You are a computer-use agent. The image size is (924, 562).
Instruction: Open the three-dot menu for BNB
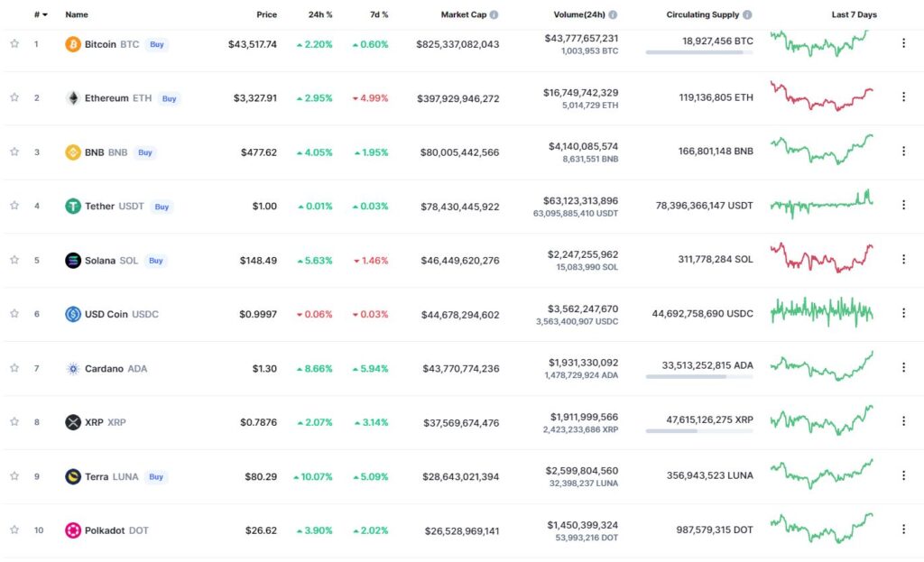(903, 152)
